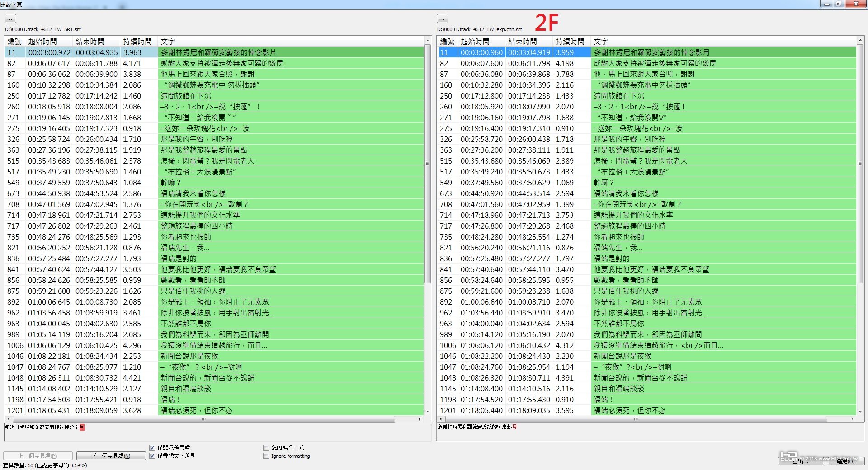
Task: Click duration 4.312 in right row 1006
Action: pyautogui.click(x=565, y=345)
